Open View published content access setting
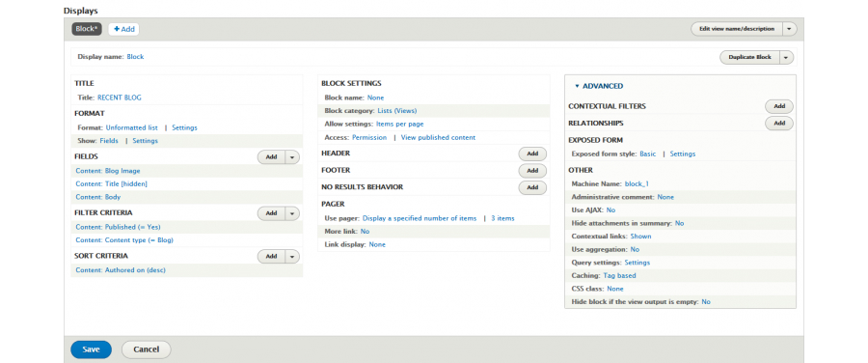Screen dimensions: 868x363 tap(438, 137)
